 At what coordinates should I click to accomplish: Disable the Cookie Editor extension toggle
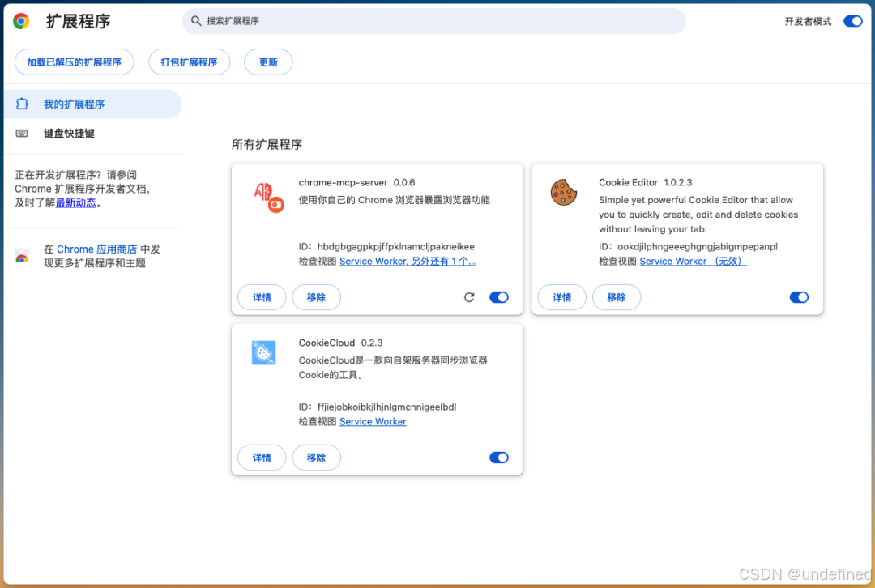[799, 297]
